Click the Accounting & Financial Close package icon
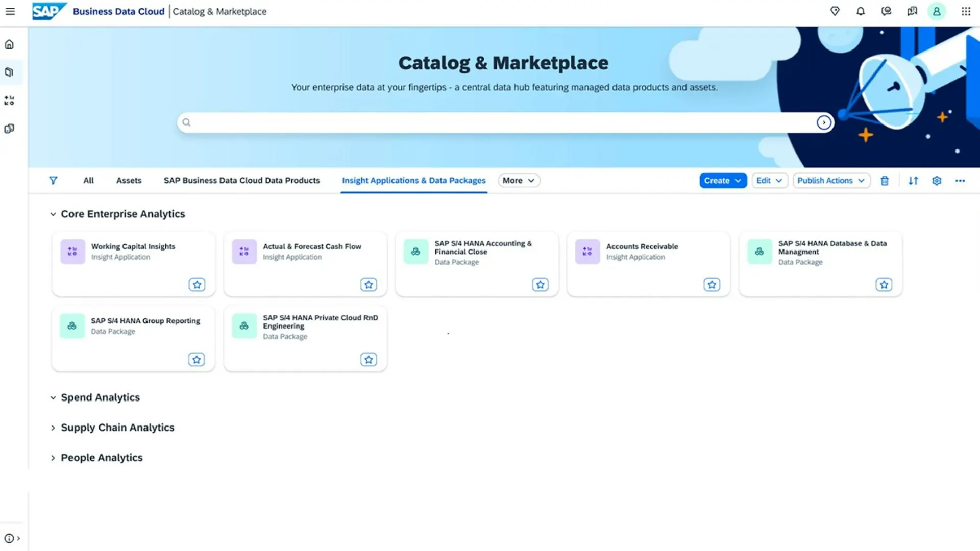Screen dimensions: 980x551 [416, 252]
